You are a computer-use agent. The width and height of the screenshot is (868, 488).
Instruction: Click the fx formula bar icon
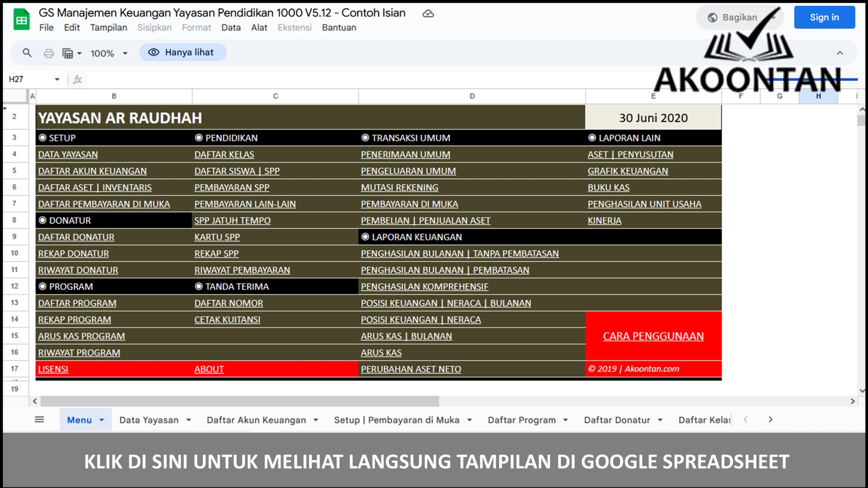click(x=78, y=79)
